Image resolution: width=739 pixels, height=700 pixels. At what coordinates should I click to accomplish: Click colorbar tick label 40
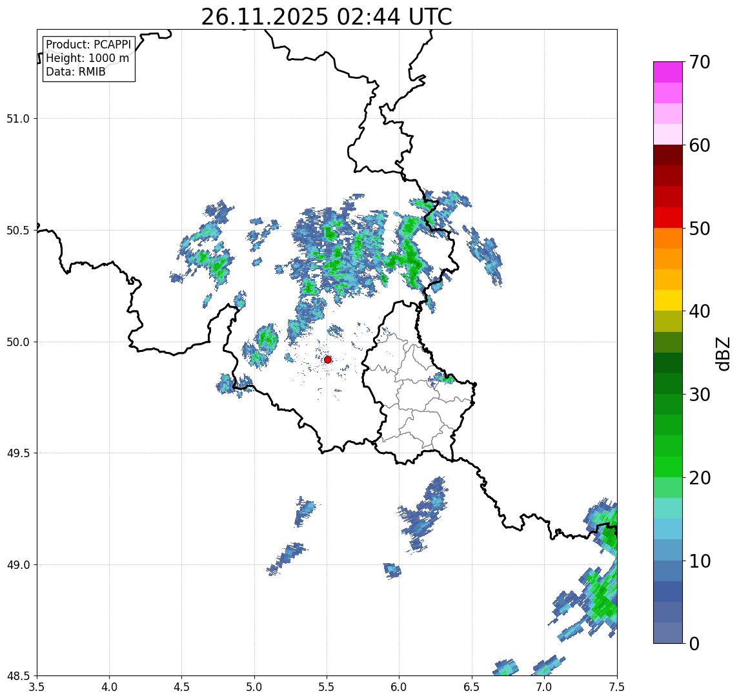(700, 311)
